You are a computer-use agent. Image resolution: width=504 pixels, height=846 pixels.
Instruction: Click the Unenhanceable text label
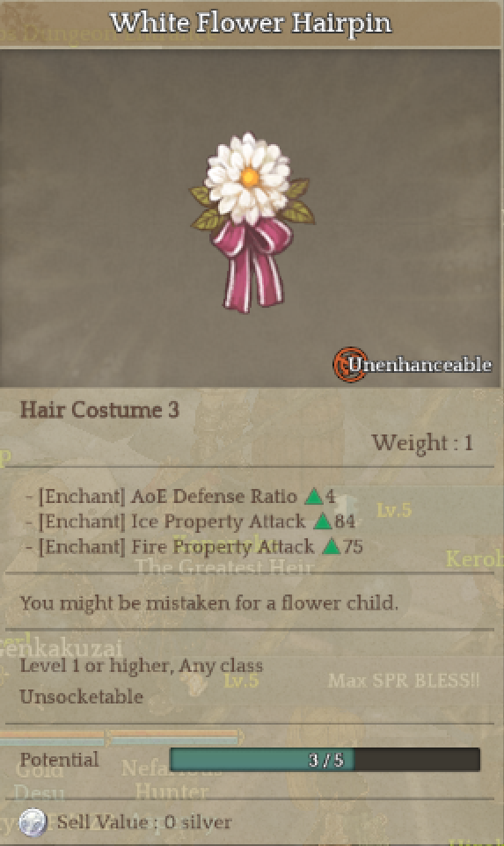(x=420, y=365)
